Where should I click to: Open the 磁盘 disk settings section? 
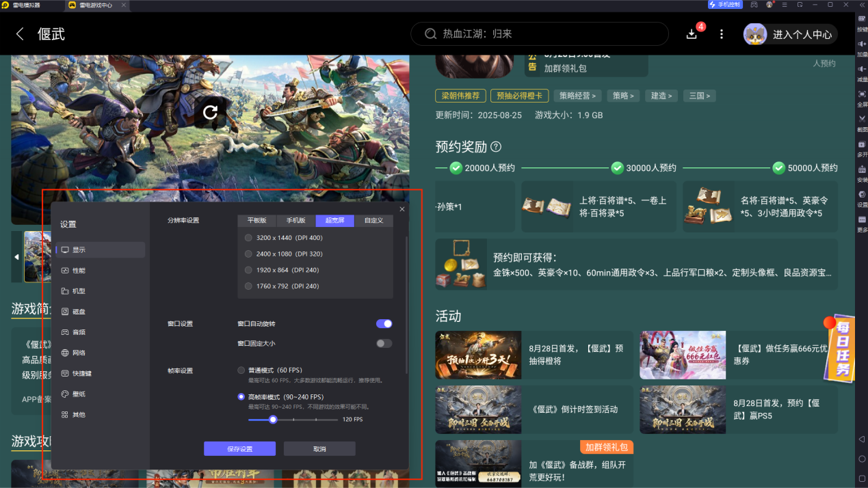click(x=101, y=312)
